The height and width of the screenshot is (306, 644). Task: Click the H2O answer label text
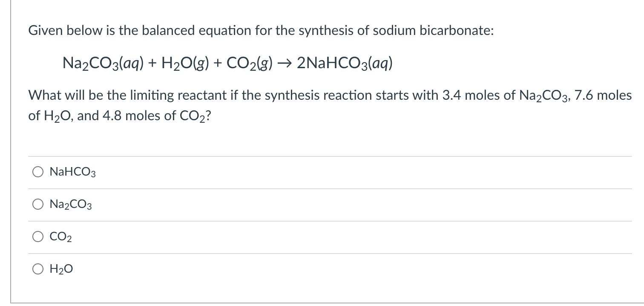tap(61, 269)
